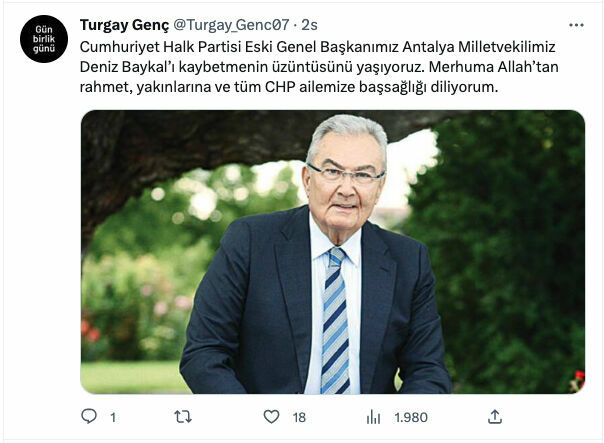604x443 pixels.
Task: Click the reply count 1
Action: [x=113, y=417]
